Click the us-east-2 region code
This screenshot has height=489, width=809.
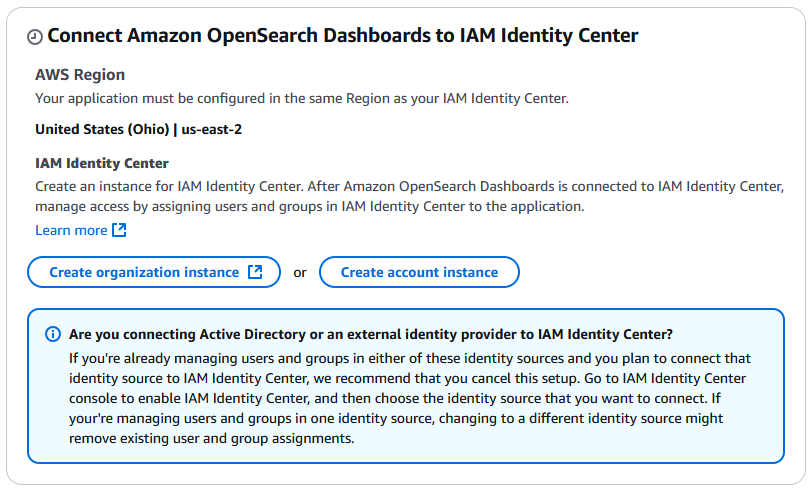point(211,129)
